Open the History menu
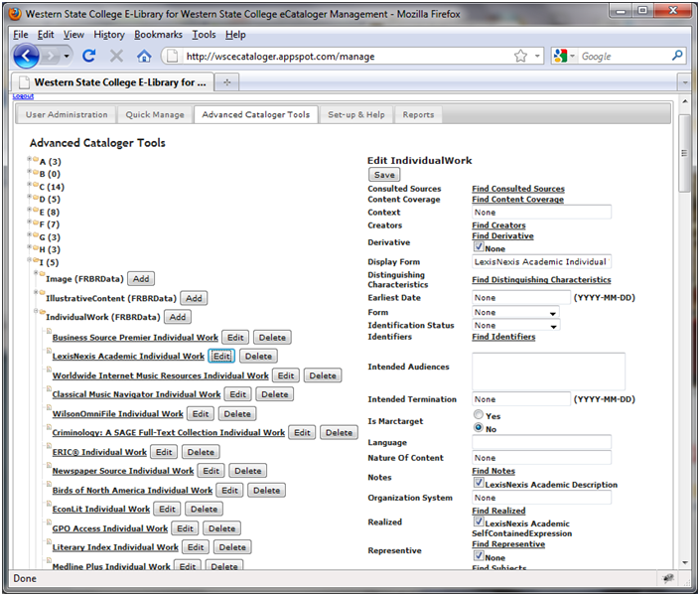The width and height of the screenshot is (700, 596). [109, 35]
